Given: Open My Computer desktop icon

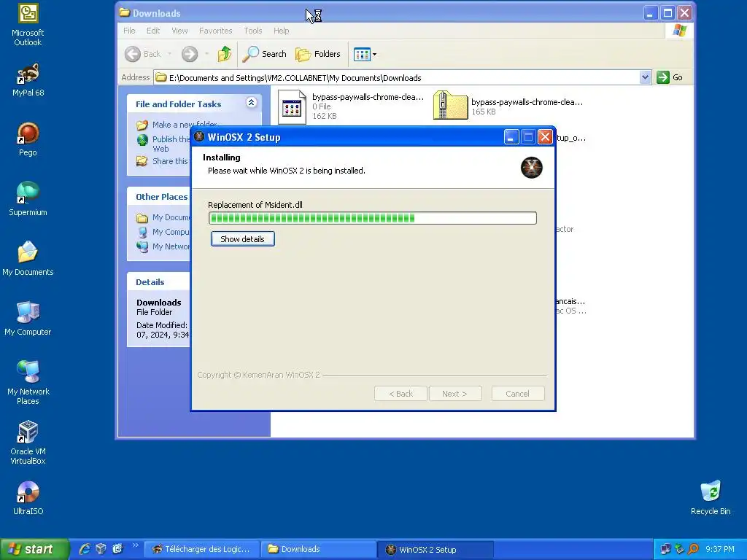Looking at the screenshot, I should [x=28, y=318].
